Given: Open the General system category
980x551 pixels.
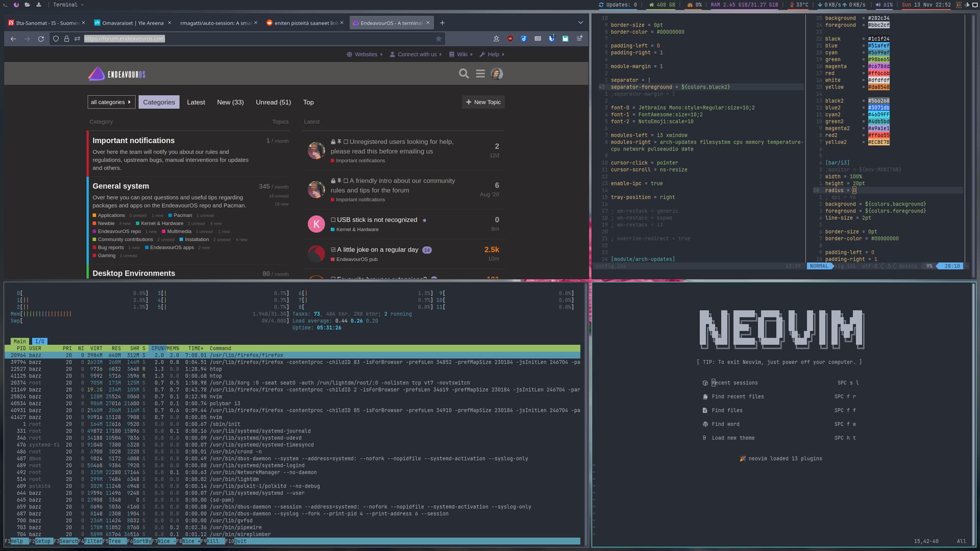Looking at the screenshot, I should pos(121,186).
